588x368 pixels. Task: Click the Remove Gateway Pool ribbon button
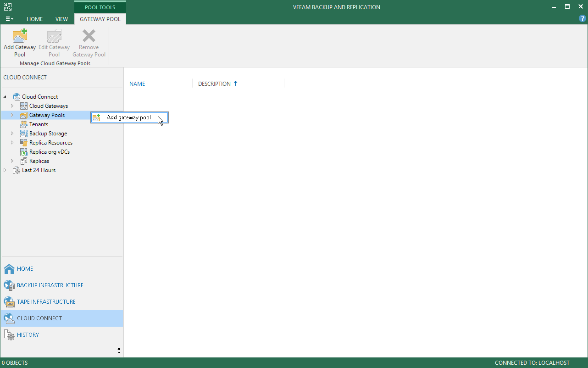point(89,43)
